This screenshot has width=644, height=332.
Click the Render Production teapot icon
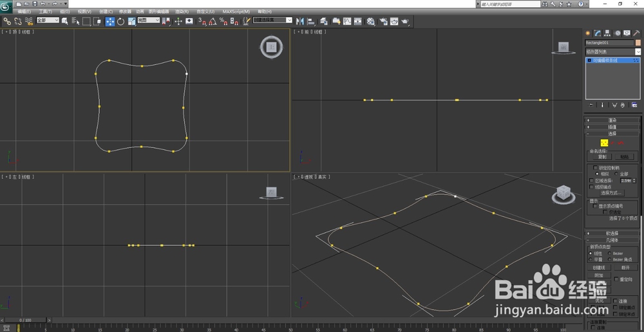405,21
